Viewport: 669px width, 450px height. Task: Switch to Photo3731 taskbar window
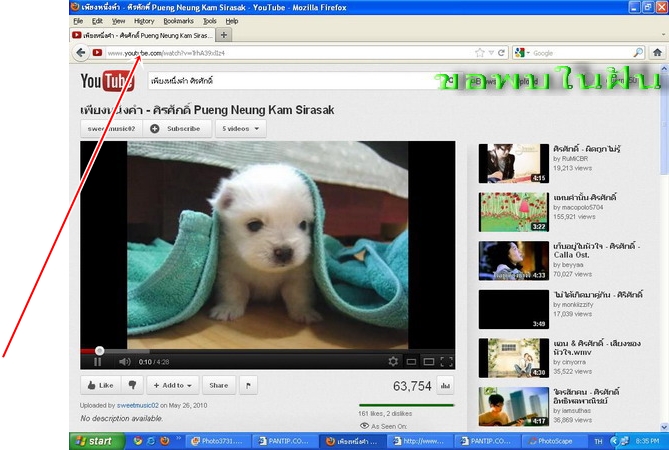tap(216, 441)
